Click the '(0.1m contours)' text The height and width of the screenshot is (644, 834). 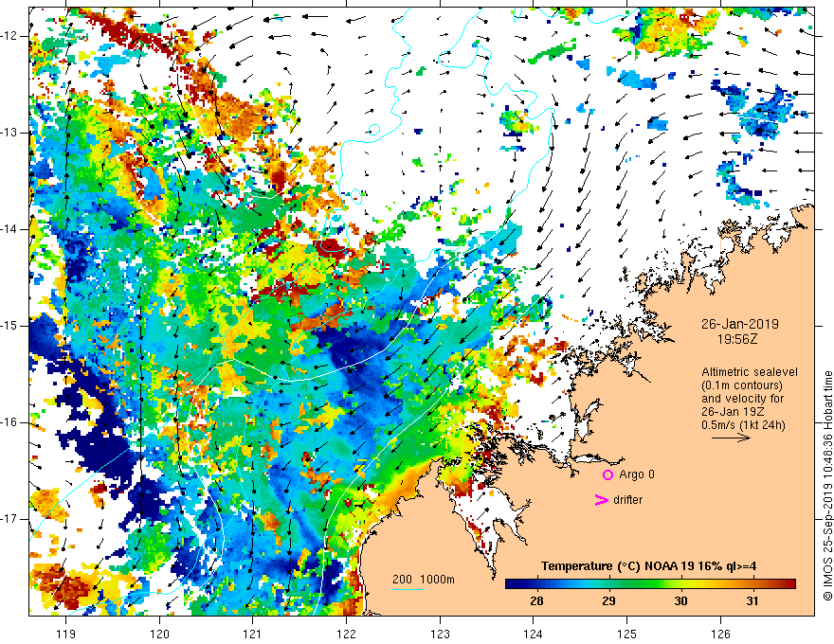(742, 385)
